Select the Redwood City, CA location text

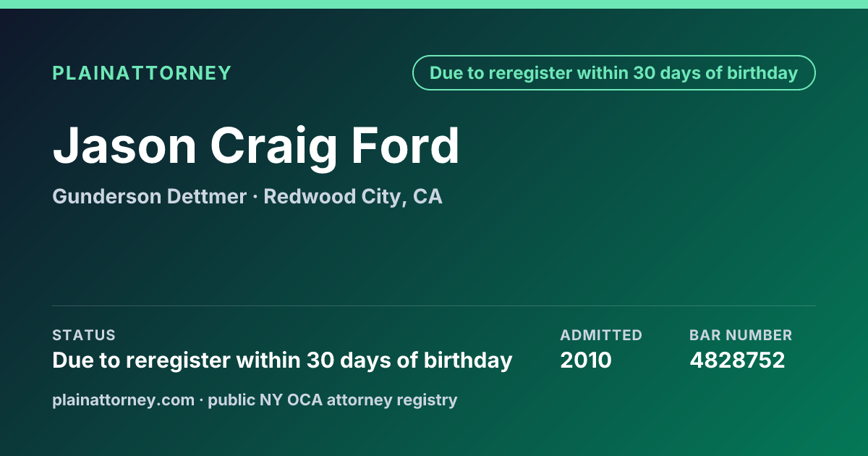353,197
